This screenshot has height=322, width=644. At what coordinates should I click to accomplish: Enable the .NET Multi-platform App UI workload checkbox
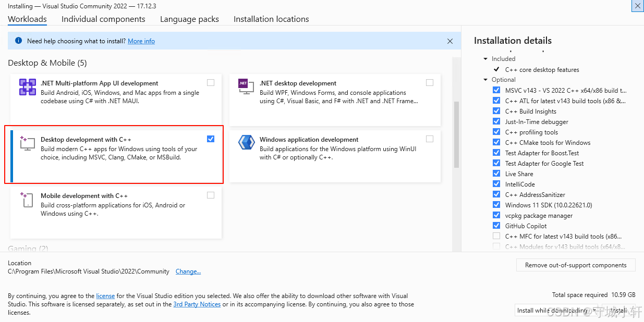tap(211, 82)
